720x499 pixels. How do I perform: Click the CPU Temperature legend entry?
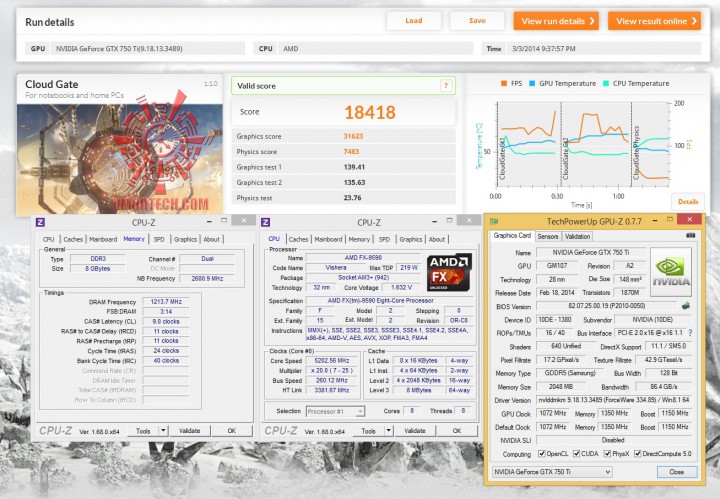636,84
